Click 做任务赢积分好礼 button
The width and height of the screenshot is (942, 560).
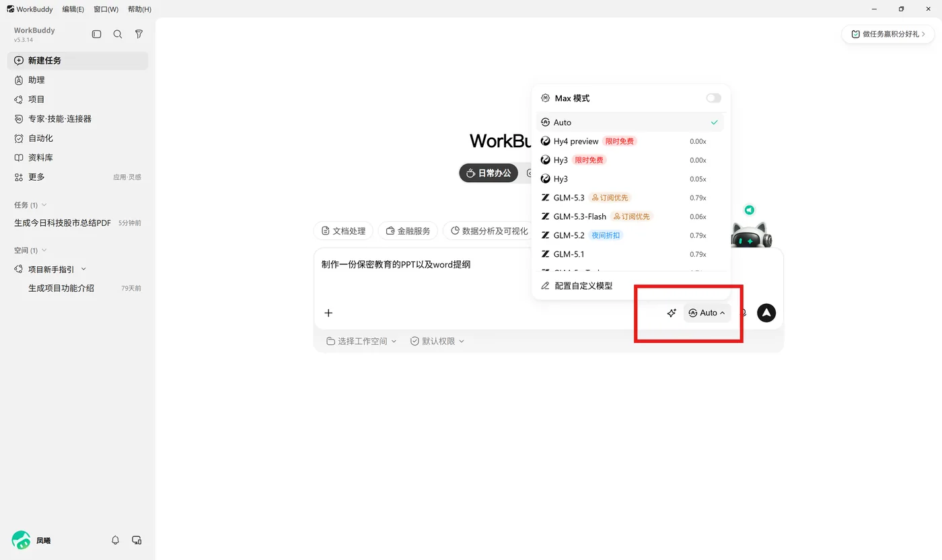pos(887,34)
